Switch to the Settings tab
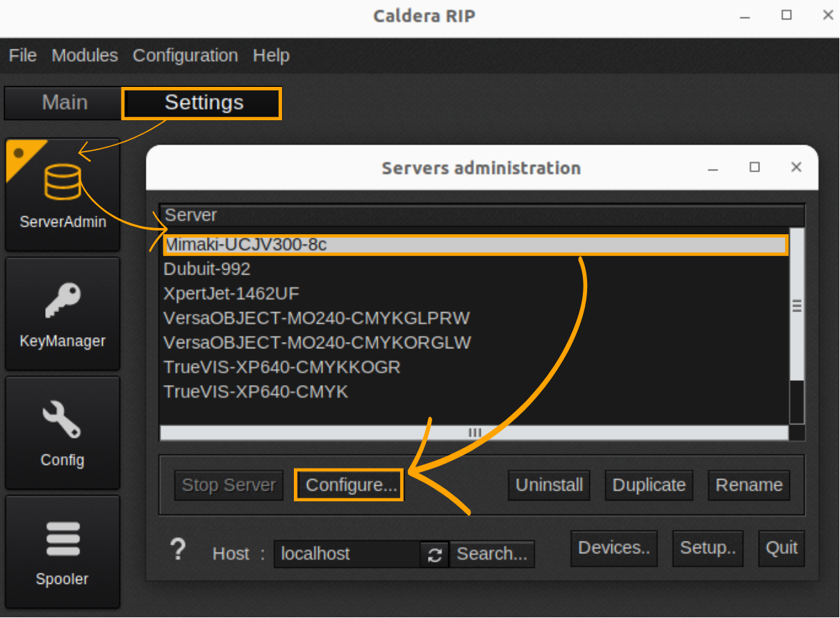The height and width of the screenshot is (618, 840). click(203, 103)
